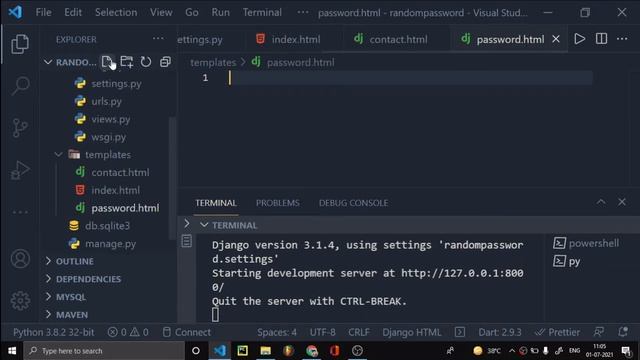The width and height of the screenshot is (640, 360).
Task: Run the file with the play icon
Action: 580,39
